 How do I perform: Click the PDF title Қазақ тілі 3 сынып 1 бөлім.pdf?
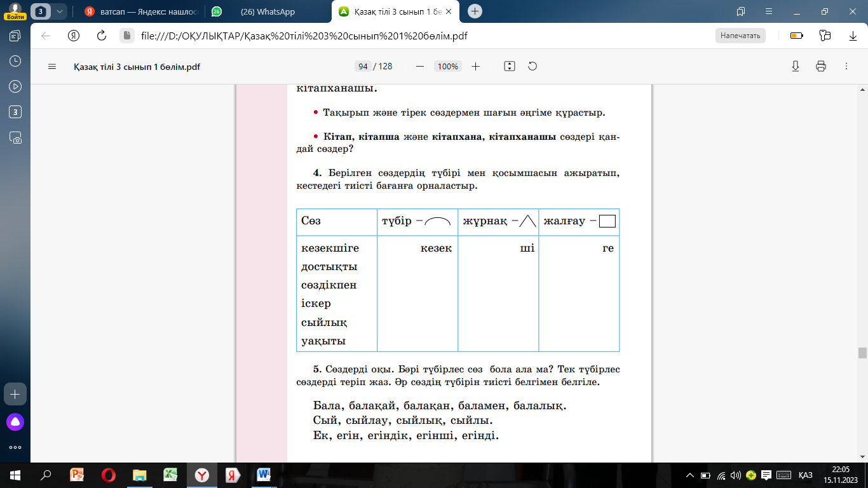click(137, 66)
